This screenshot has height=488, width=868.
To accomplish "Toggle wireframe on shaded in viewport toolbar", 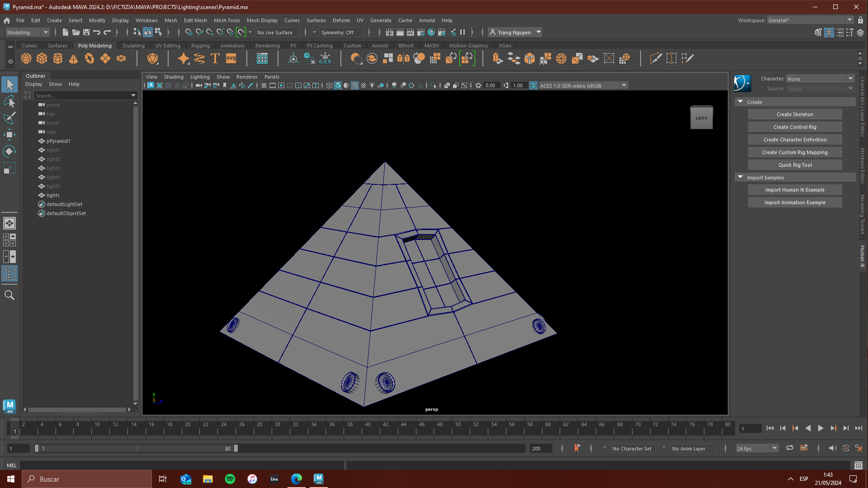I will [x=355, y=85].
